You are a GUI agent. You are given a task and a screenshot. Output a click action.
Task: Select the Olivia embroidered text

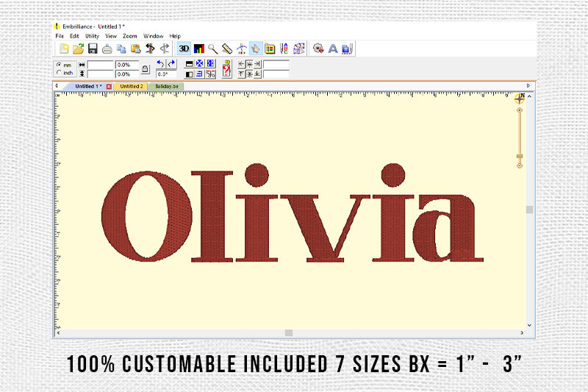[x=293, y=213]
